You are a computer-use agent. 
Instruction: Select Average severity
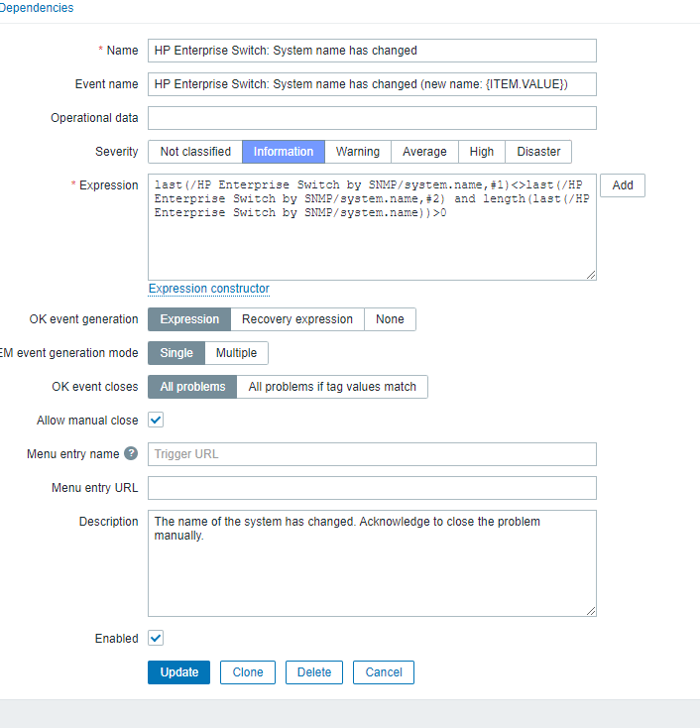tap(424, 152)
